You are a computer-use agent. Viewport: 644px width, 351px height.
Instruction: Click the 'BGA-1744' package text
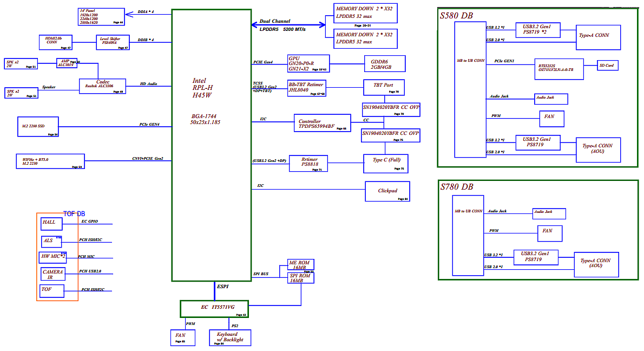203,116
